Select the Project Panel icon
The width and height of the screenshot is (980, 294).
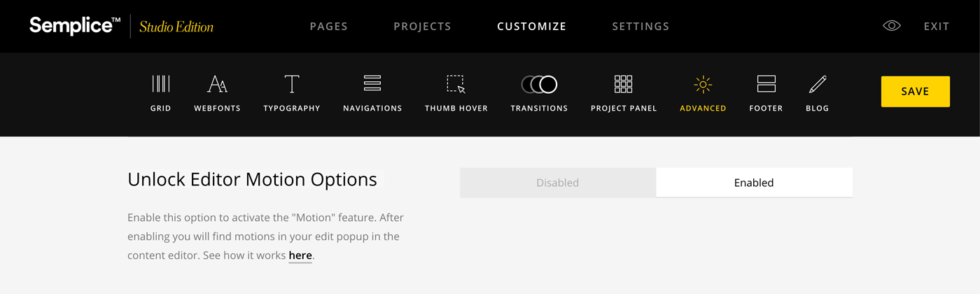624,85
